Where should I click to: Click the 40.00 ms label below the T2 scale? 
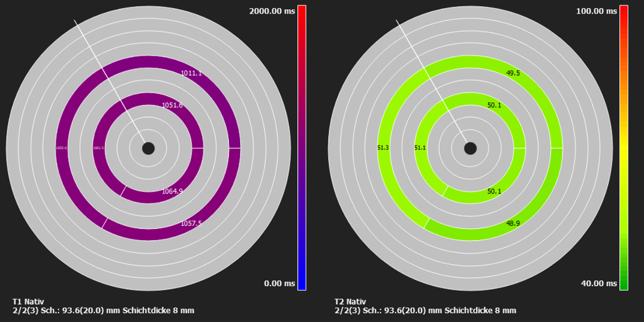pyautogui.click(x=599, y=283)
